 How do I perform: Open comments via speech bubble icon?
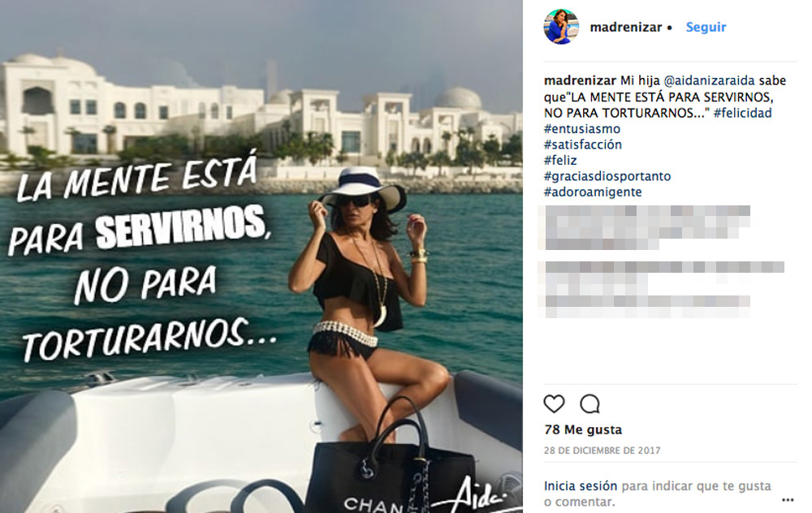[x=590, y=403]
